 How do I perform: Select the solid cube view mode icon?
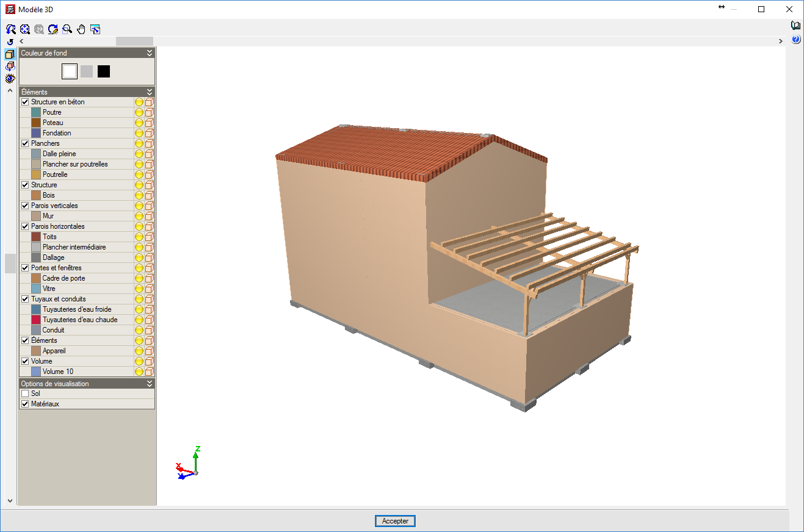point(10,54)
